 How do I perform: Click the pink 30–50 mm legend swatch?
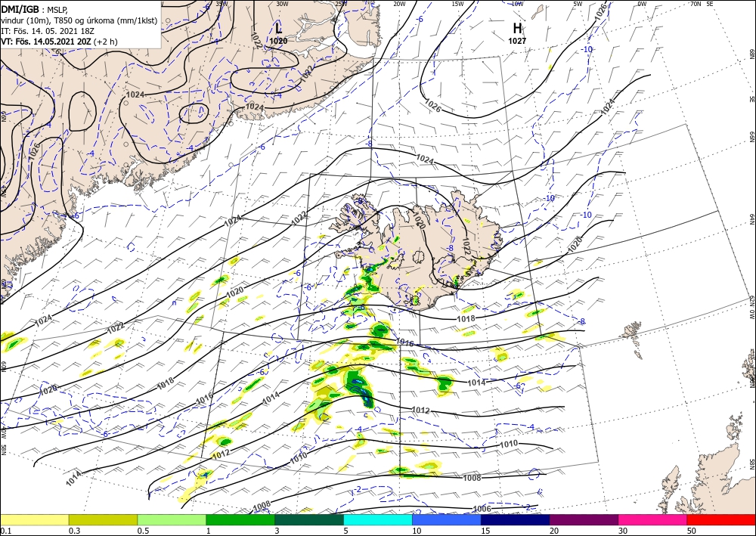point(653,520)
